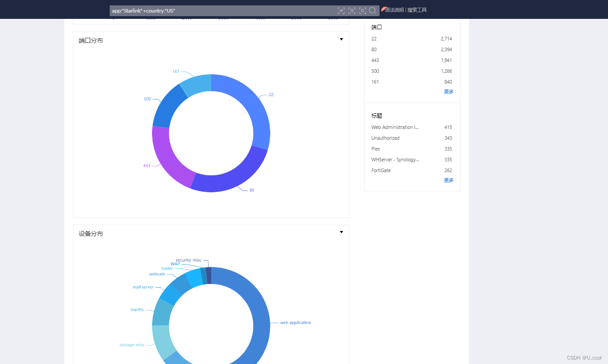The width and height of the screenshot is (608, 364).
Task: Collapse the 设备分布 chart panel arrow
Action: (341, 232)
